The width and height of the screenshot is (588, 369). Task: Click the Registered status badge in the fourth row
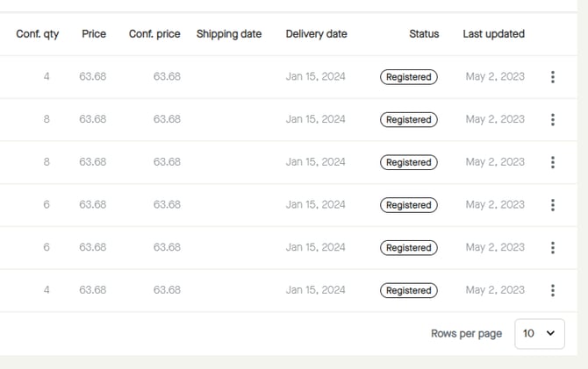coord(409,205)
